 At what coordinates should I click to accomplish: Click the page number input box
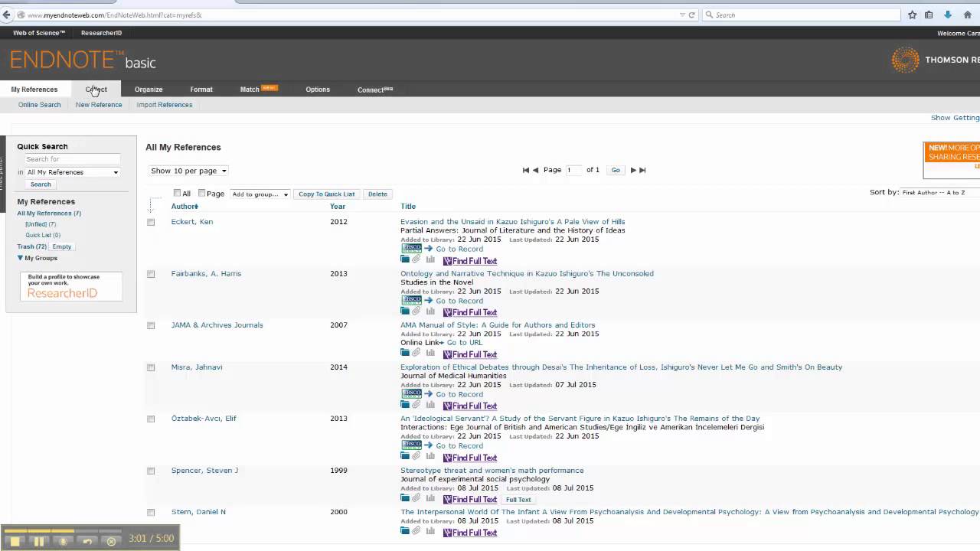(x=573, y=170)
